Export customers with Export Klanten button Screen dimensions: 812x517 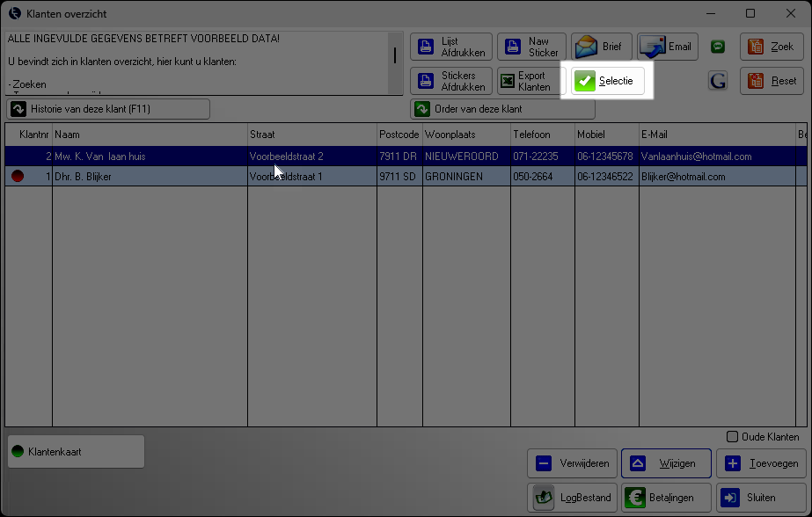(531, 81)
